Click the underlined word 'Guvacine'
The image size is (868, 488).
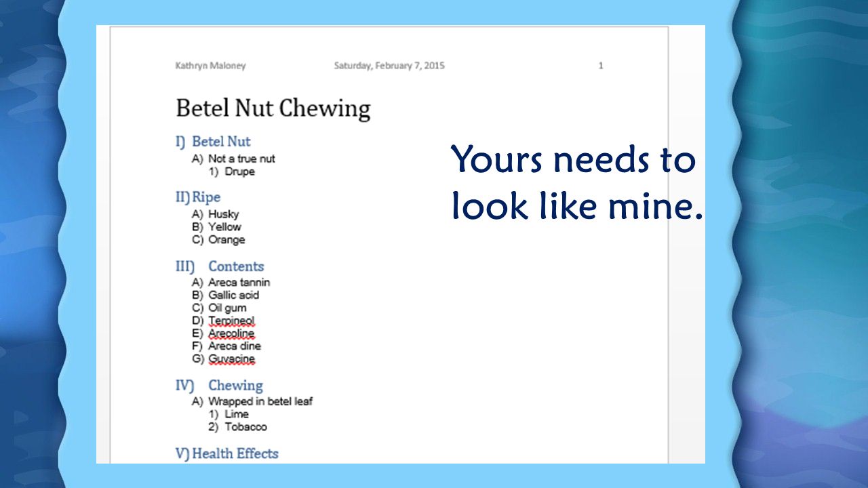pyautogui.click(x=231, y=359)
